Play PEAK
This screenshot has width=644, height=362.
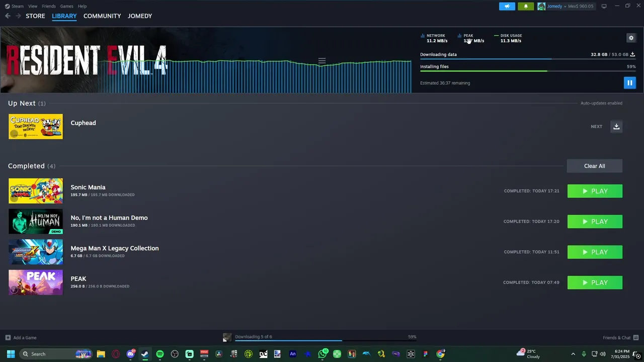point(595,283)
